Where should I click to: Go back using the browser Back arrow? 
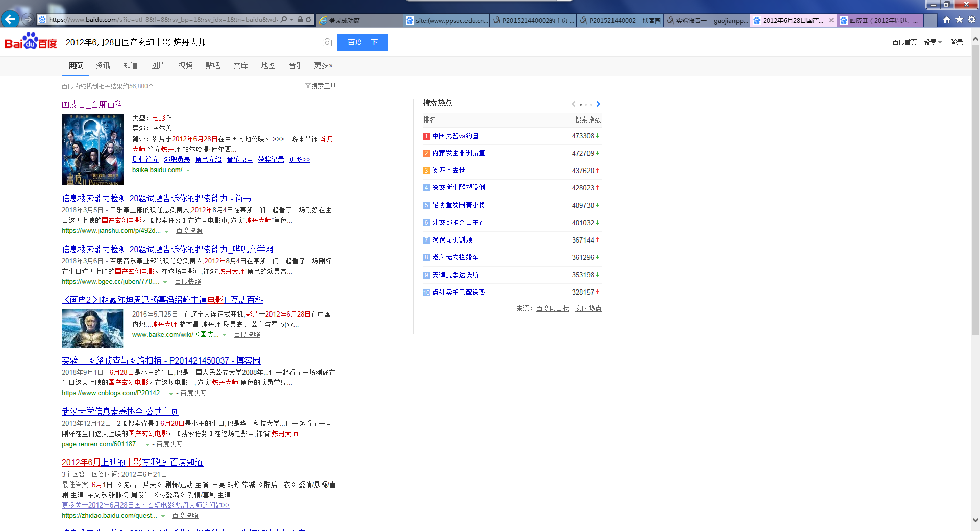10,19
